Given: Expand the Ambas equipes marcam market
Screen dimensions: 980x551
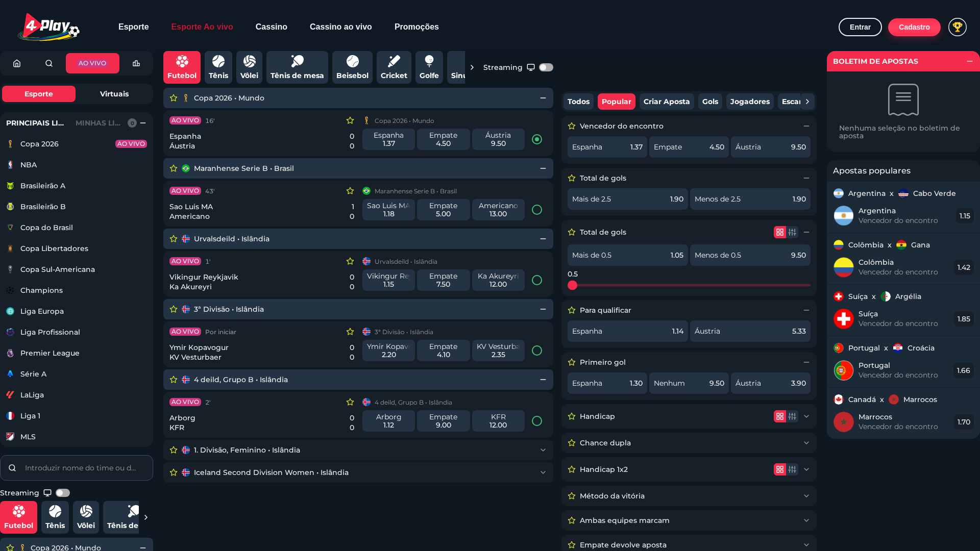Looking at the screenshot, I should pos(806,520).
